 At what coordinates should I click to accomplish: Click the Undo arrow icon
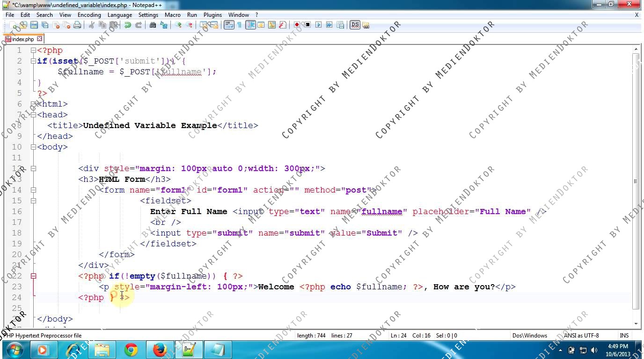pos(127,25)
